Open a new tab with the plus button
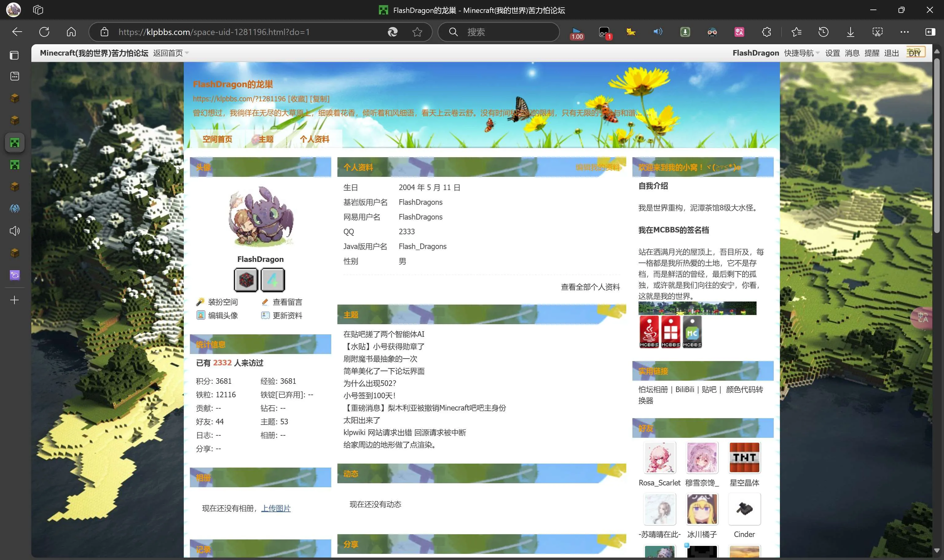Image resolution: width=944 pixels, height=560 pixels. point(14,300)
